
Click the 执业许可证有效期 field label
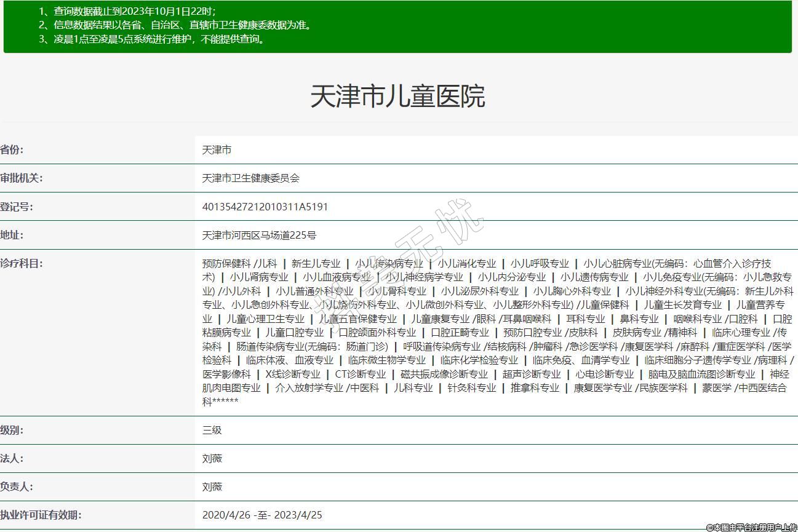point(41,515)
